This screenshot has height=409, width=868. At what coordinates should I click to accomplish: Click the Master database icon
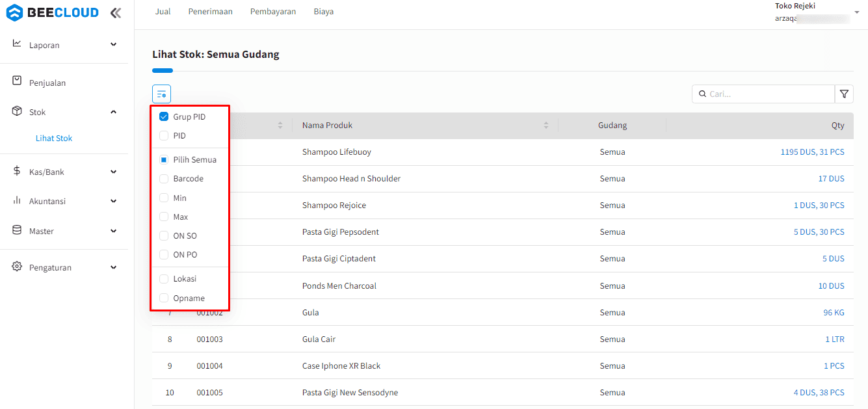[17, 230]
